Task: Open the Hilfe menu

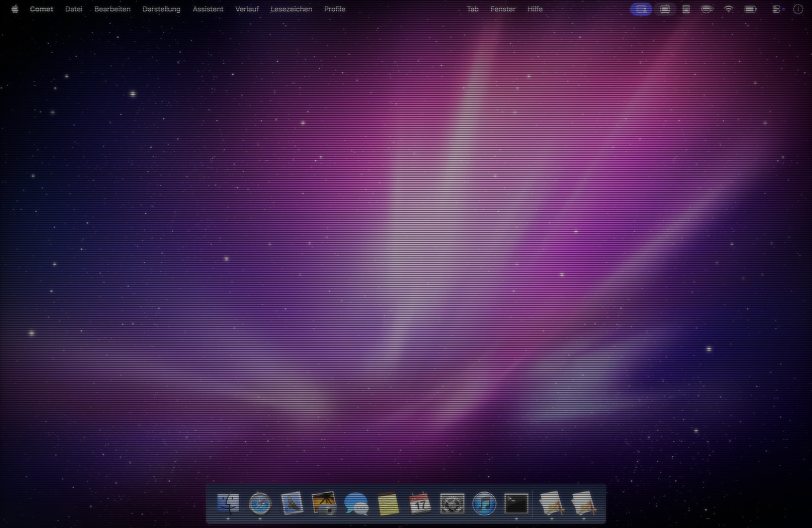Action: [535, 9]
